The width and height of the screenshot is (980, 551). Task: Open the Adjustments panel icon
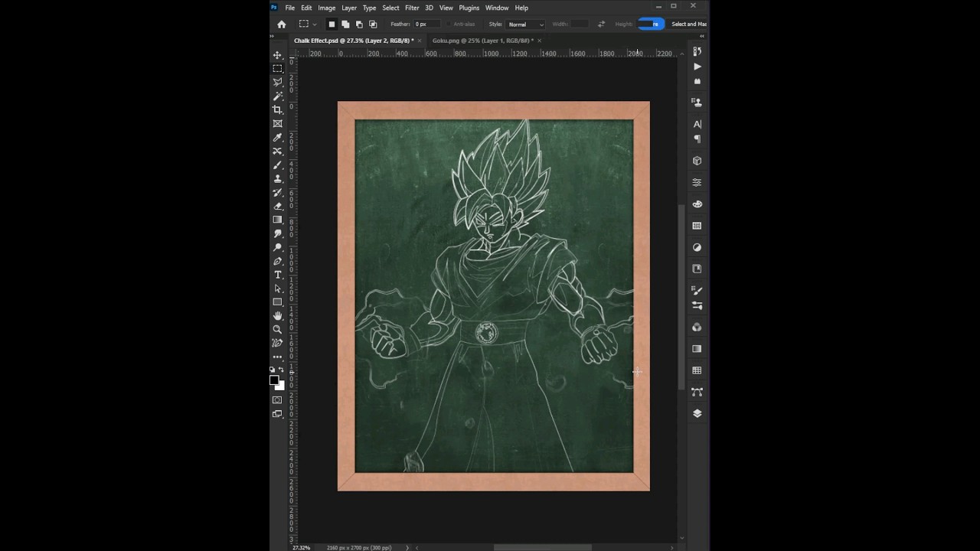point(697,247)
